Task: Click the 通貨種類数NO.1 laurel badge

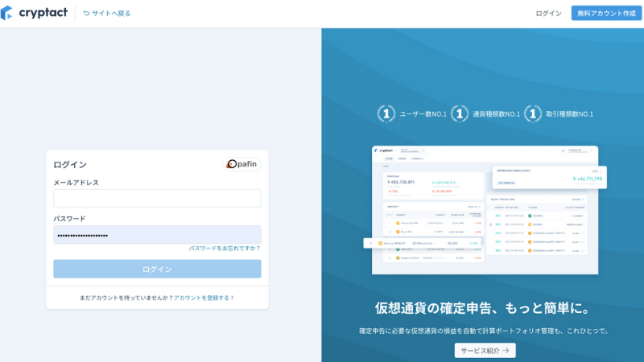Action: [460, 113]
